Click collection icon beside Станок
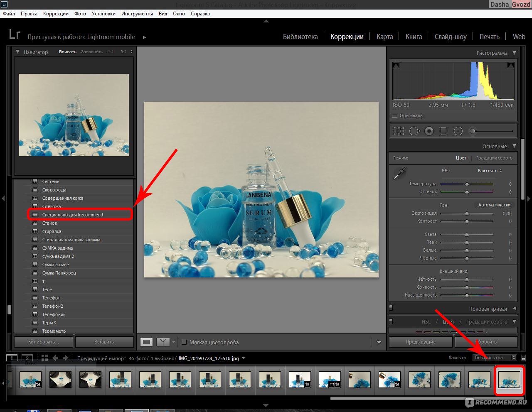Viewport: 532px width, 412px height. (x=35, y=223)
